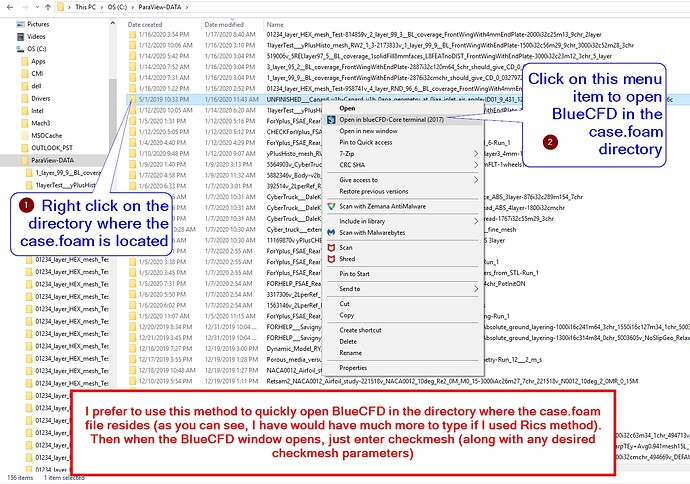Viewport: 690px width, 484px height.
Task: Select Videos in navigation pane
Action: pyautogui.click(x=36, y=37)
